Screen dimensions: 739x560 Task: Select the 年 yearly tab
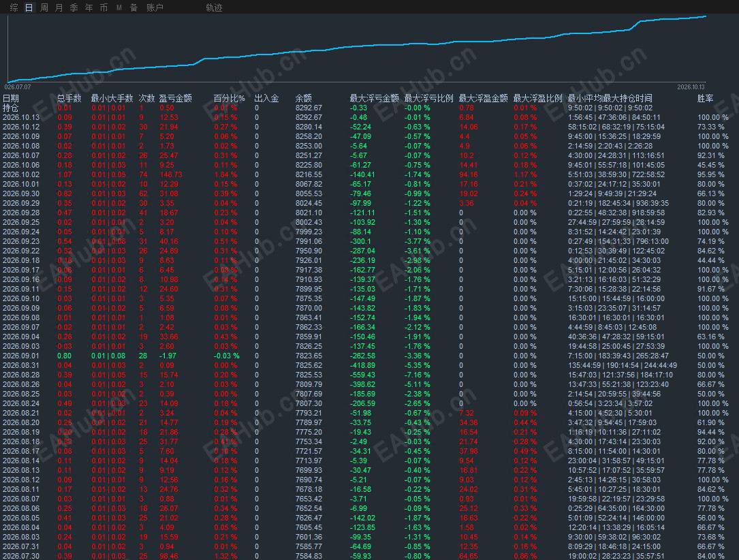[x=89, y=7]
